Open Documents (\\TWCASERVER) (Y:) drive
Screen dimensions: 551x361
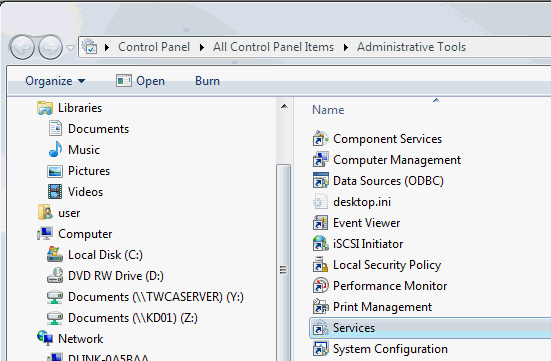[156, 297]
